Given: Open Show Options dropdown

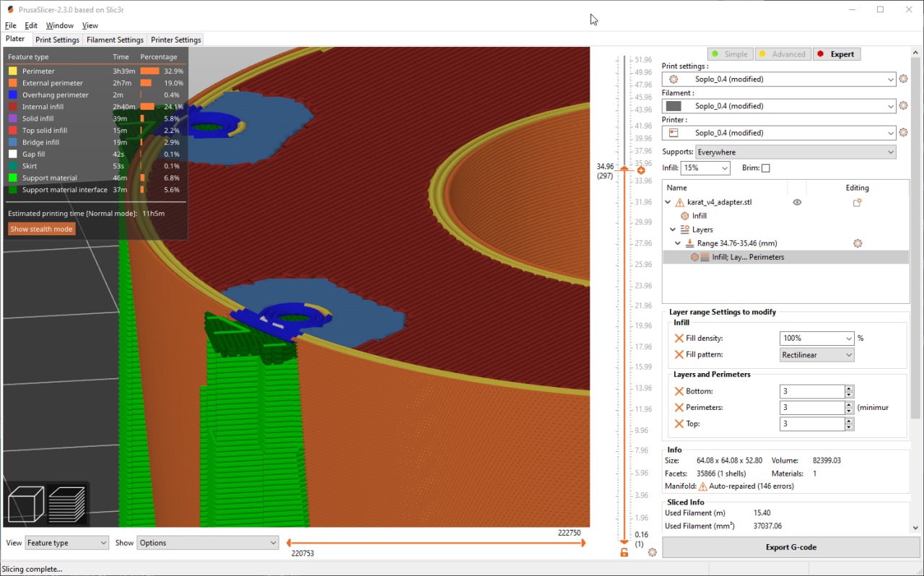Looking at the screenshot, I should (208, 543).
